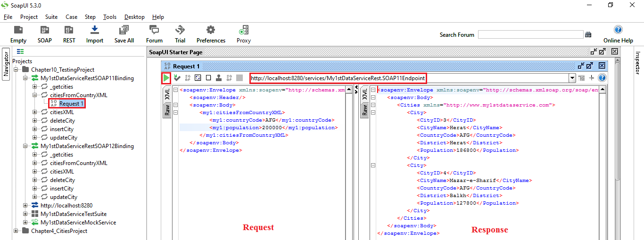Select insertCity under SOAP12Binding
This screenshot has height=240, width=644.
pyautogui.click(x=62, y=189)
